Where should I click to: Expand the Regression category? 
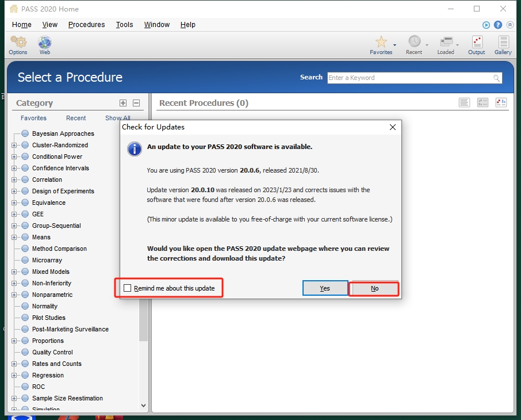[x=14, y=376]
